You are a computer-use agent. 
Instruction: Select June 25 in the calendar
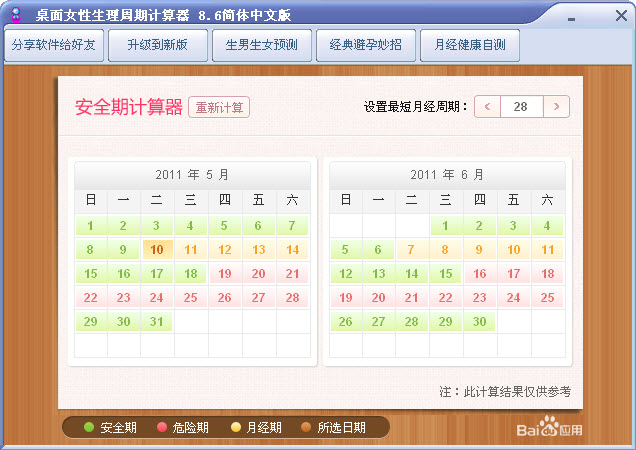click(547, 297)
